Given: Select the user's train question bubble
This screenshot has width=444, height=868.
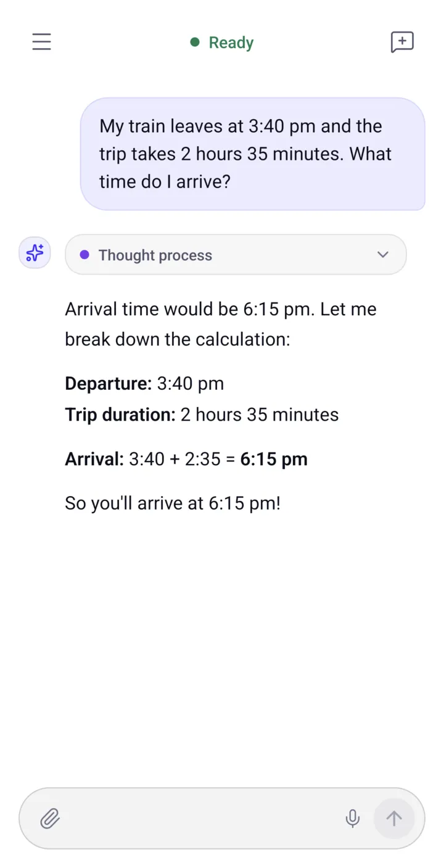Looking at the screenshot, I should [253, 154].
